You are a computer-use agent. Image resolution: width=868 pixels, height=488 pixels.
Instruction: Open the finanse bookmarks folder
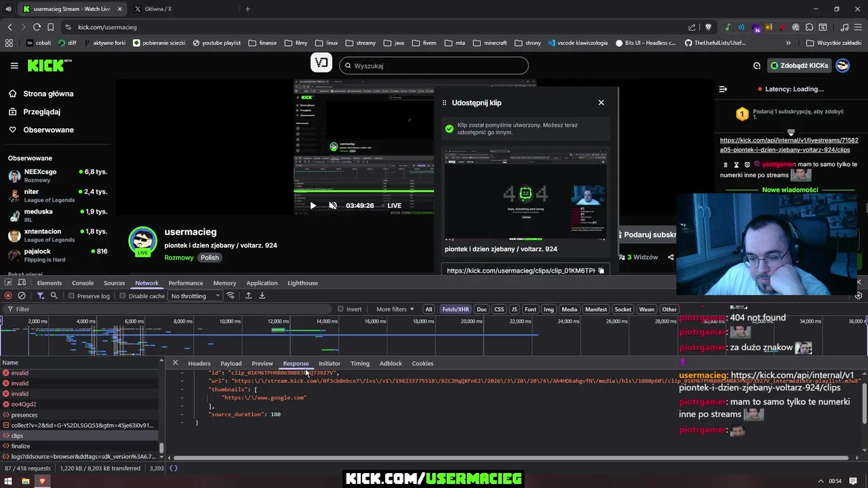262,43
